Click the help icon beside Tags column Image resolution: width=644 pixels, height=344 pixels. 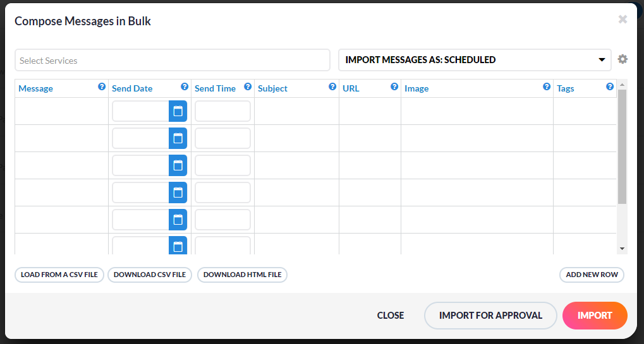point(610,86)
